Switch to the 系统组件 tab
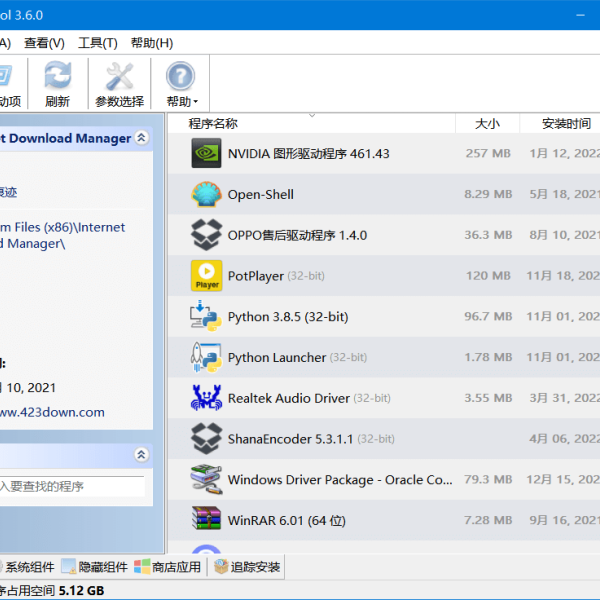Screen dimensions: 600x600 click(27, 567)
